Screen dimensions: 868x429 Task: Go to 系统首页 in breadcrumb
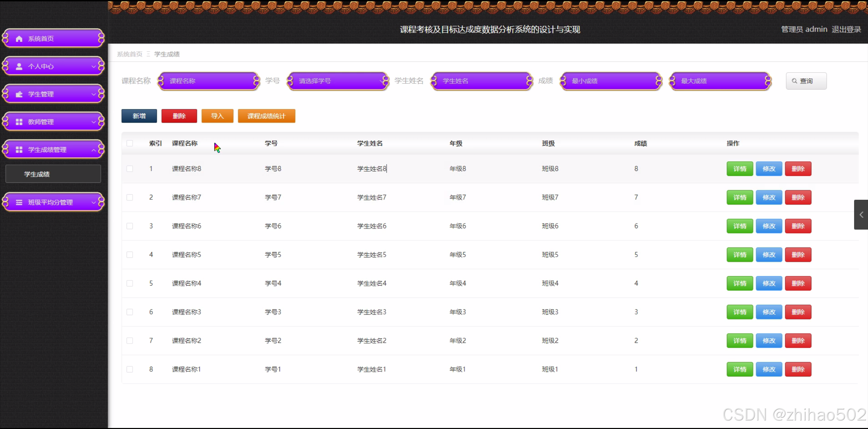point(130,54)
